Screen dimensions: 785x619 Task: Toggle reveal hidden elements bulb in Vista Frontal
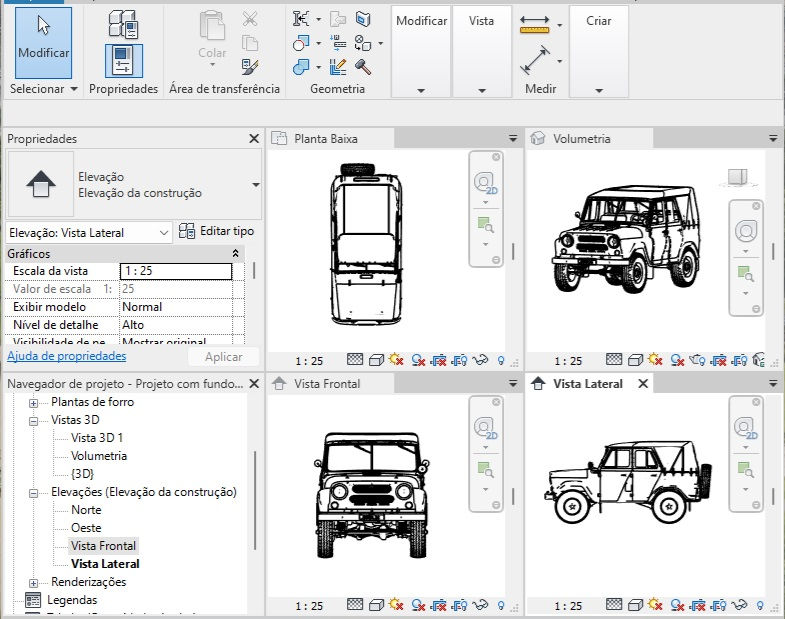501,605
